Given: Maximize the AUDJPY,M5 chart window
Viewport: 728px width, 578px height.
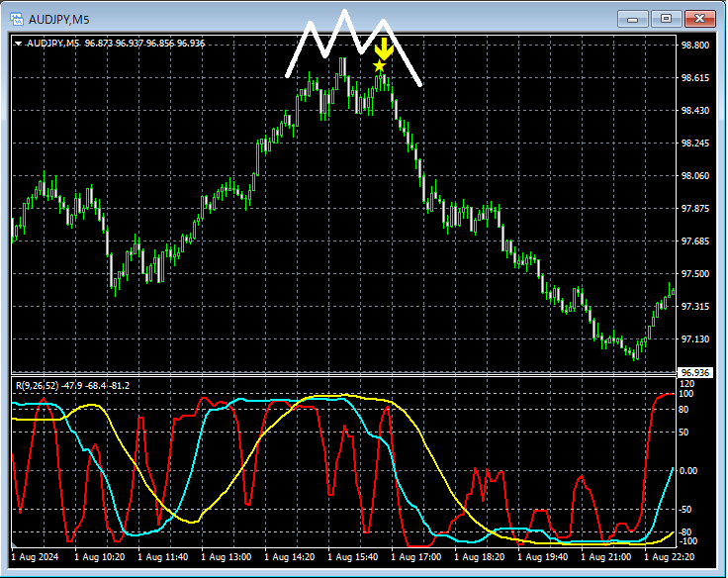Looking at the screenshot, I should coord(666,19).
